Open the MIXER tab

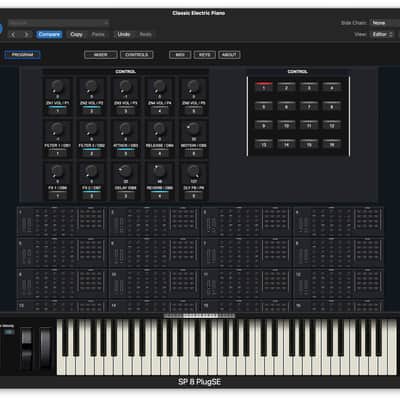[x=101, y=55]
